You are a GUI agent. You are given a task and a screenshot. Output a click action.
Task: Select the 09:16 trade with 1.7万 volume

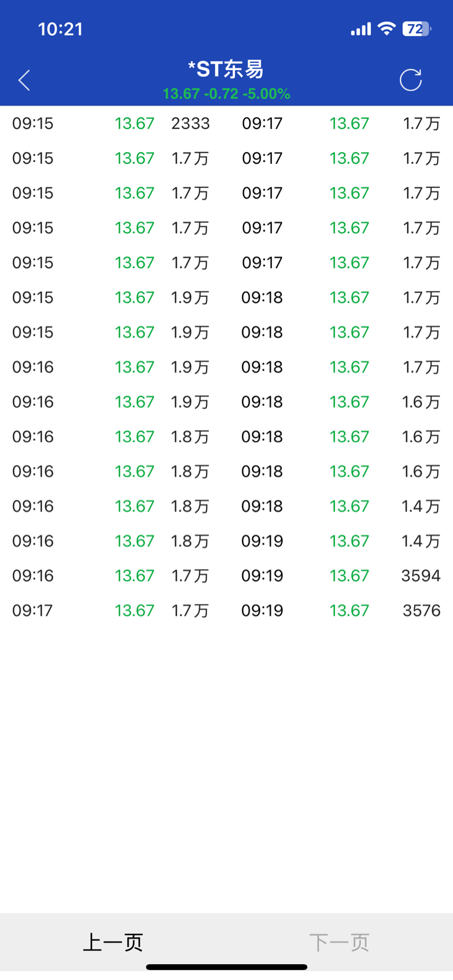point(112,575)
